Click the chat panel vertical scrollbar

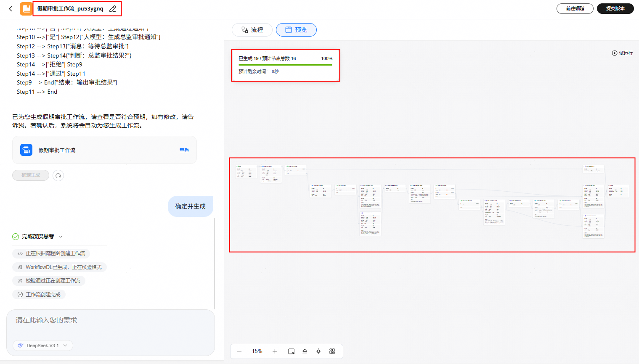(x=215, y=264)
